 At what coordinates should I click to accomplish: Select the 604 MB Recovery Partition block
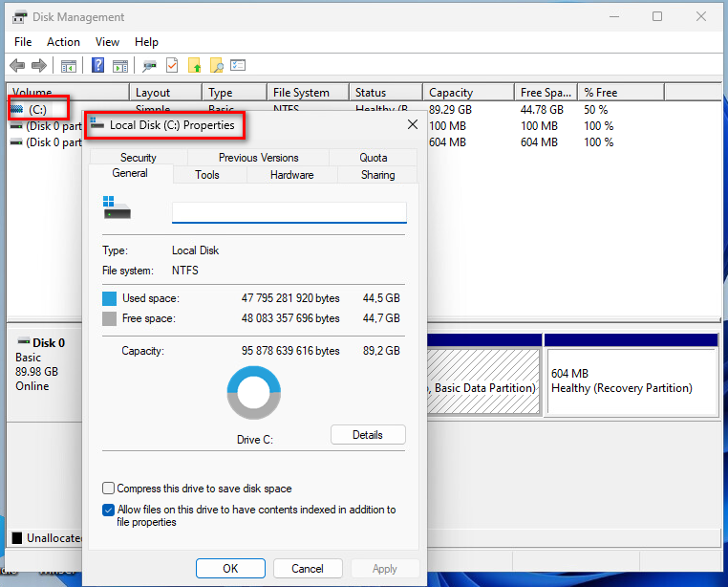pos(632,380)
